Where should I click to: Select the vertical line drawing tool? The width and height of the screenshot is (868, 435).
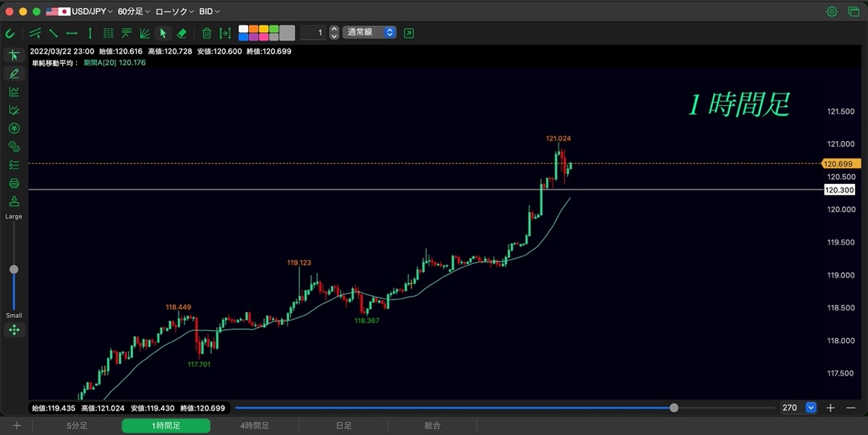90,33
